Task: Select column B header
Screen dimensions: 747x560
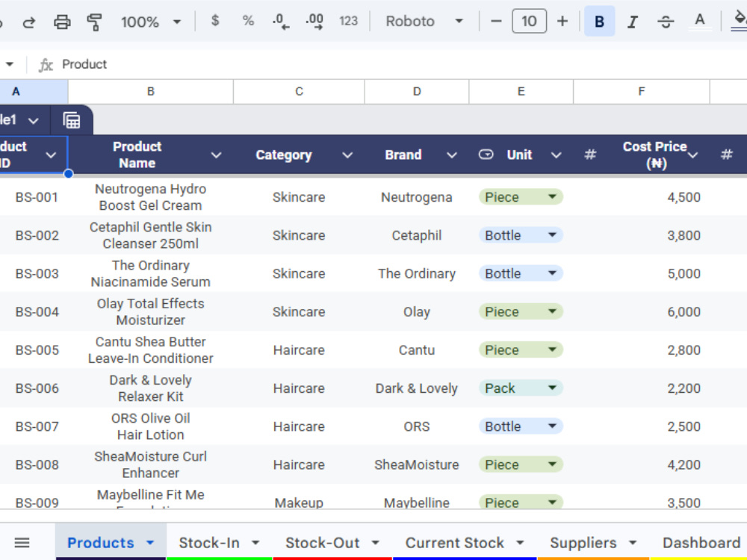Action: 151,91
